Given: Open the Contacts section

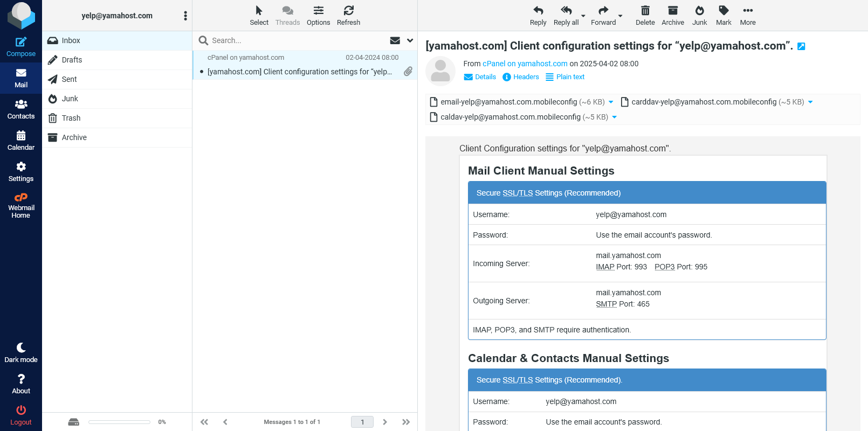Looking at the screenshot, I should 21,109.
